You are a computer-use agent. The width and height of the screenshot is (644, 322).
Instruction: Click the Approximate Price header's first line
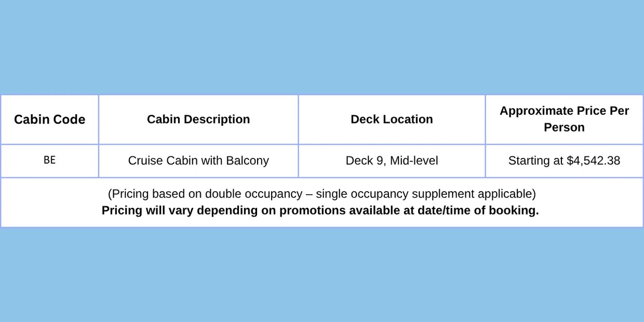564,111
